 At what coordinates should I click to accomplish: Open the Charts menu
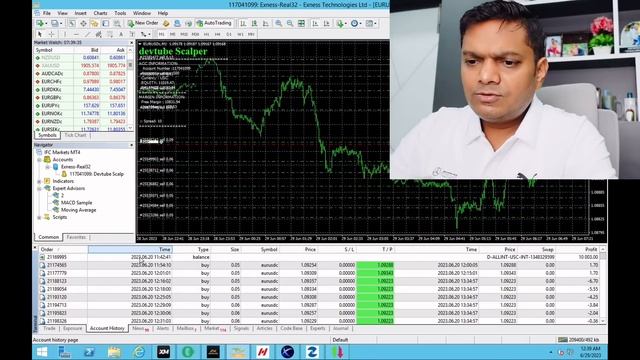click(100, 13)
